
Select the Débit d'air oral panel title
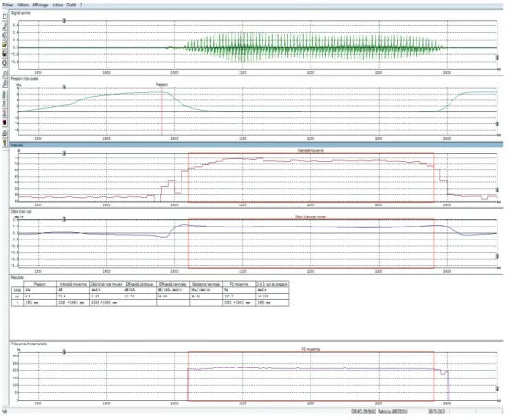22,212
